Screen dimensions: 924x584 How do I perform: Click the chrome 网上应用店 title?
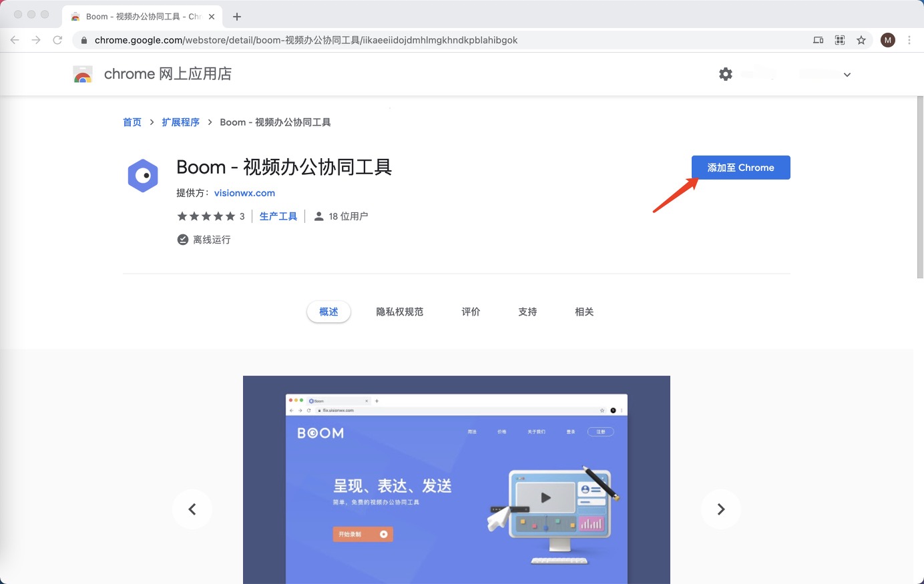tap(168, 74)
